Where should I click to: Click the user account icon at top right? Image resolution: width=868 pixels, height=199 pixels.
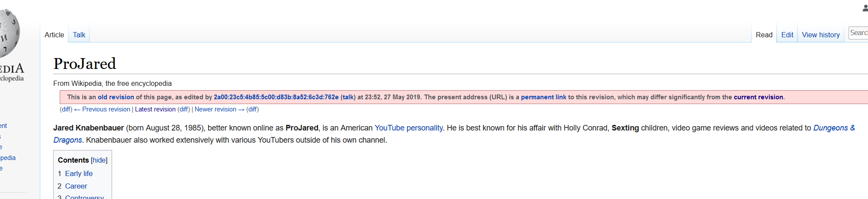(x=865, y=8)
